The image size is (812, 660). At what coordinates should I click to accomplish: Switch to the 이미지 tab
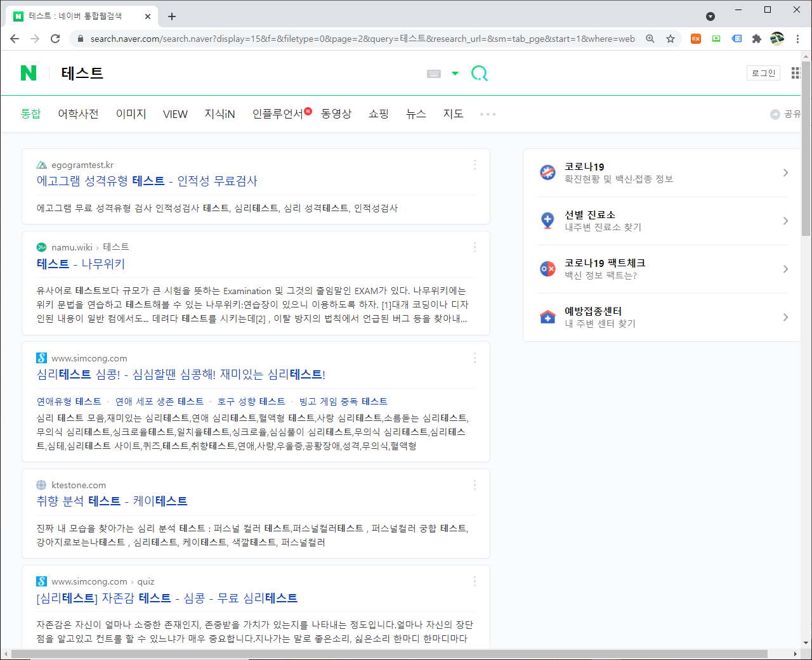point(131,113)
